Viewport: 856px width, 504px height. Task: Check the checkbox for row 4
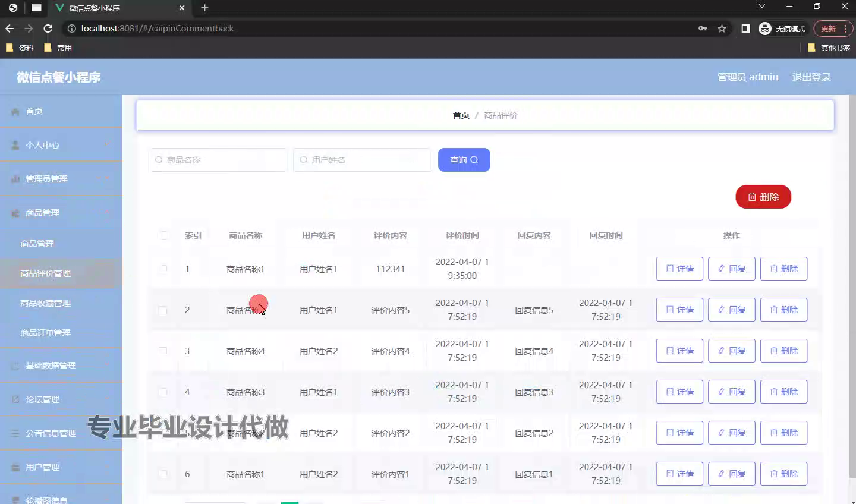coord(163,392)
